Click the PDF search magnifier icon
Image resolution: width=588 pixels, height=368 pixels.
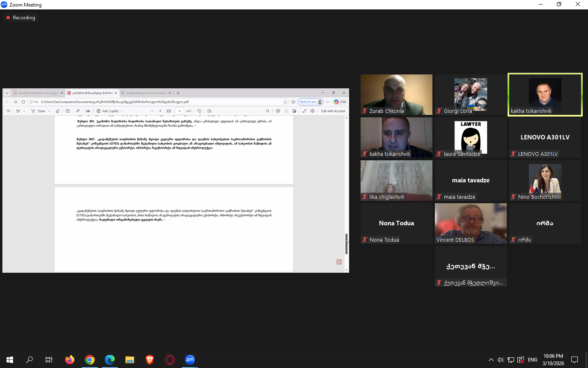click(x=268, y=111)
